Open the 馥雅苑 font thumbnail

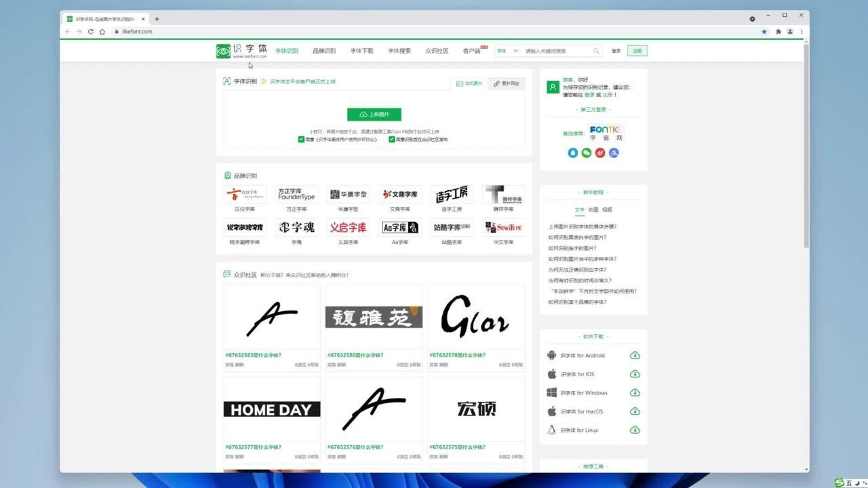pos(374,317)
